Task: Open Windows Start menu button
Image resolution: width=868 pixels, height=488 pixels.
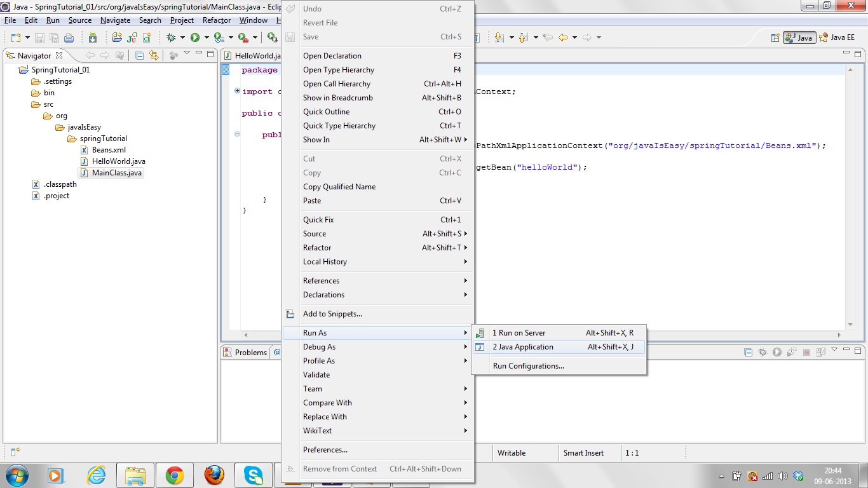Action: click(17, 475)
